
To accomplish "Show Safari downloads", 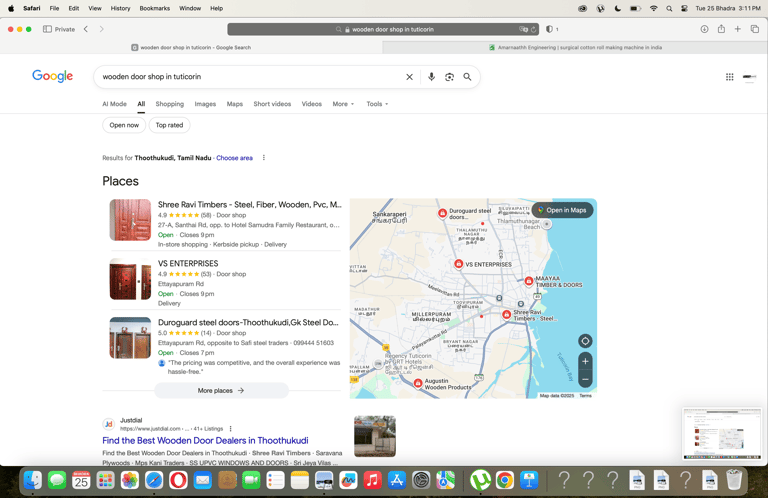I will click(x=704, y=29).
